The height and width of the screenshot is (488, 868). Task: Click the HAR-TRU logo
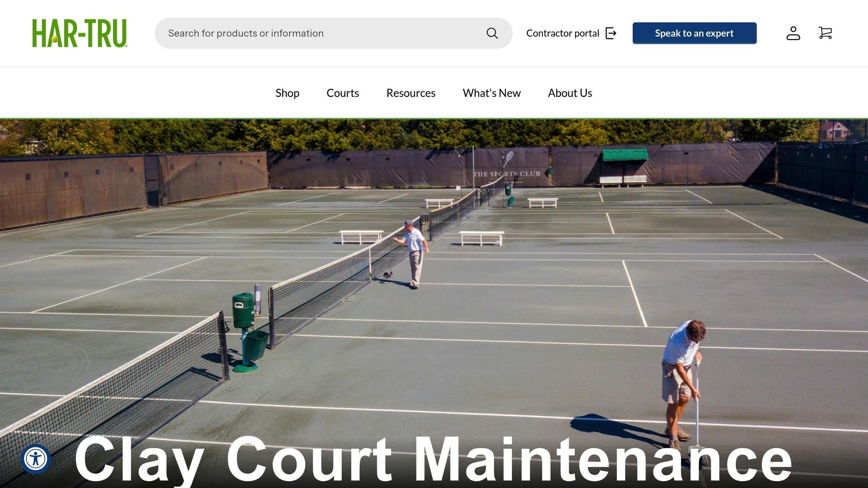coord(80,33)
